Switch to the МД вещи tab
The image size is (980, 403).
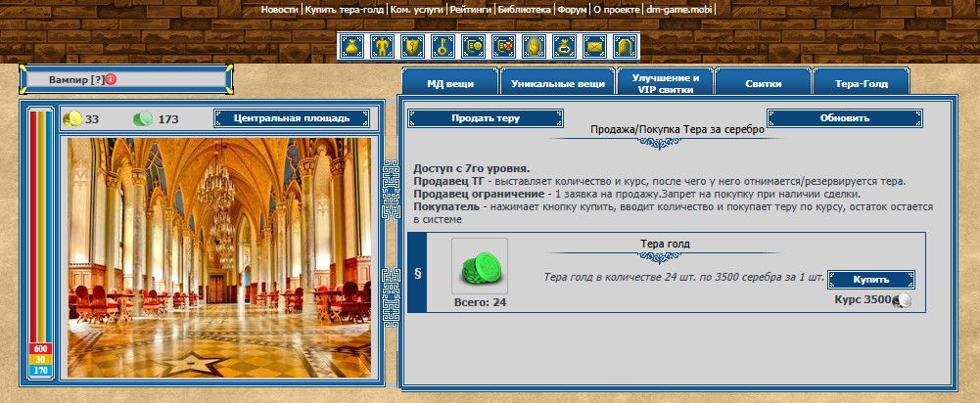450,83
